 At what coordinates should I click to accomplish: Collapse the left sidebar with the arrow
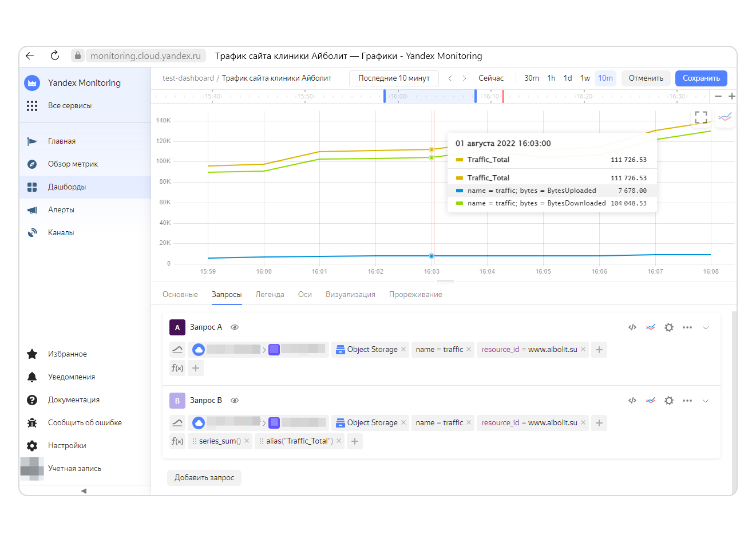coord(84,491)
